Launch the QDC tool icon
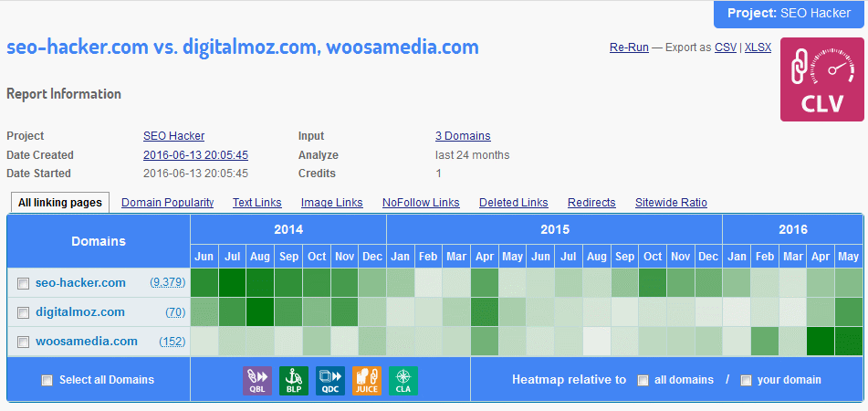 [x=329, y=380]
